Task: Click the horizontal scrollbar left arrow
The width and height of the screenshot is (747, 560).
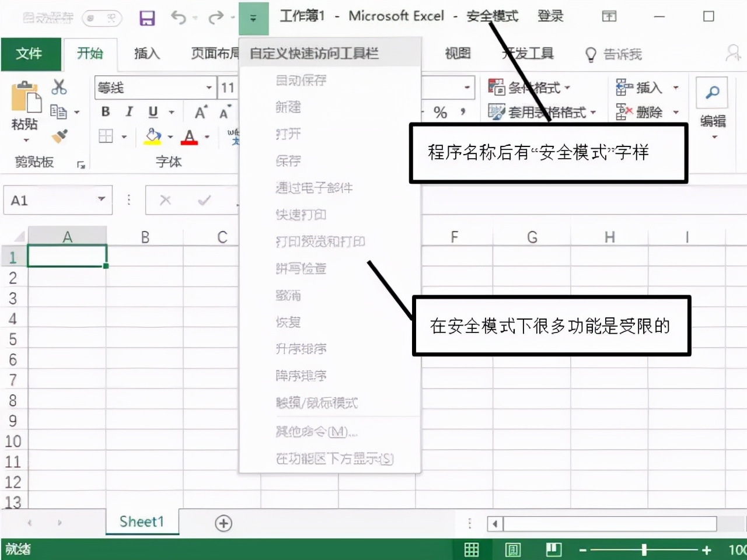Action: point(495,524)
